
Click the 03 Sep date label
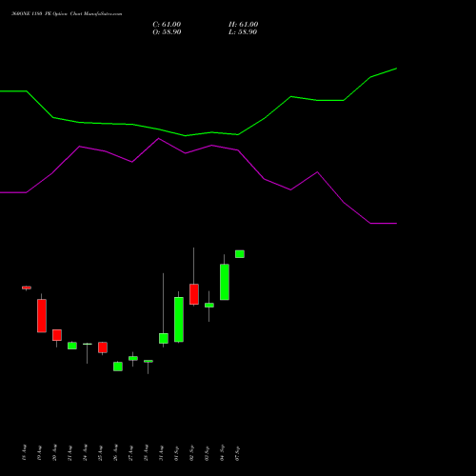[x=207, y=452]
